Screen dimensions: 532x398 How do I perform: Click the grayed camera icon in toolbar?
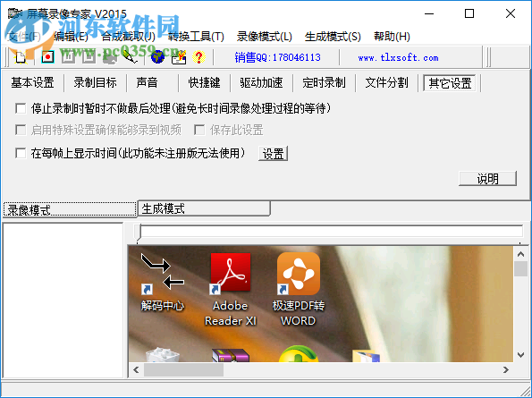[110, 57]
